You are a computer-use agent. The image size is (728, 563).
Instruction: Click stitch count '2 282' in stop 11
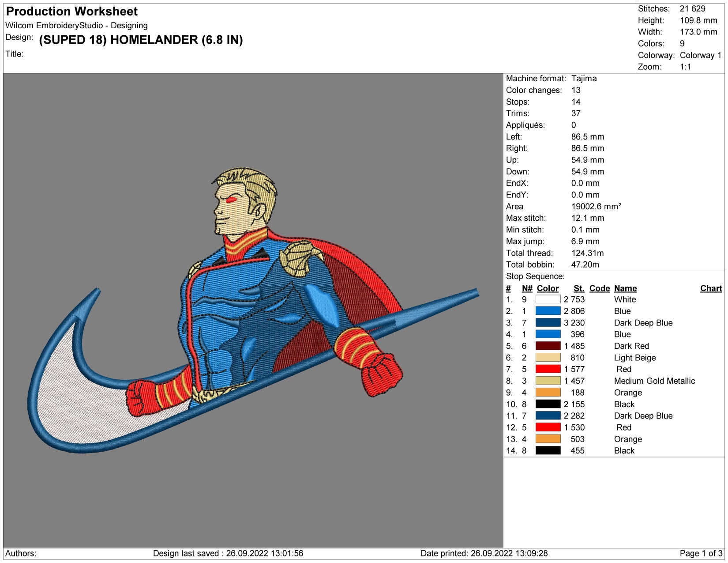pyautogui.click(x=574, y=416)
